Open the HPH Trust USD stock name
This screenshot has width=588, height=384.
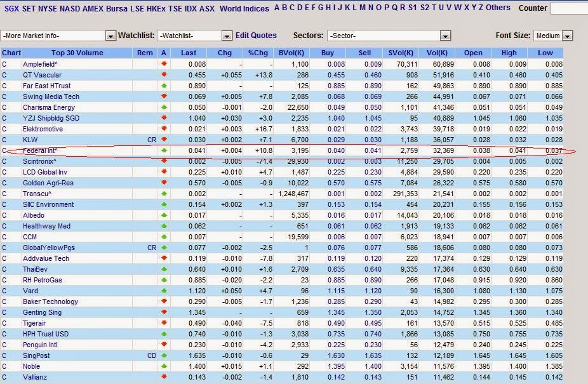[46, 334]
